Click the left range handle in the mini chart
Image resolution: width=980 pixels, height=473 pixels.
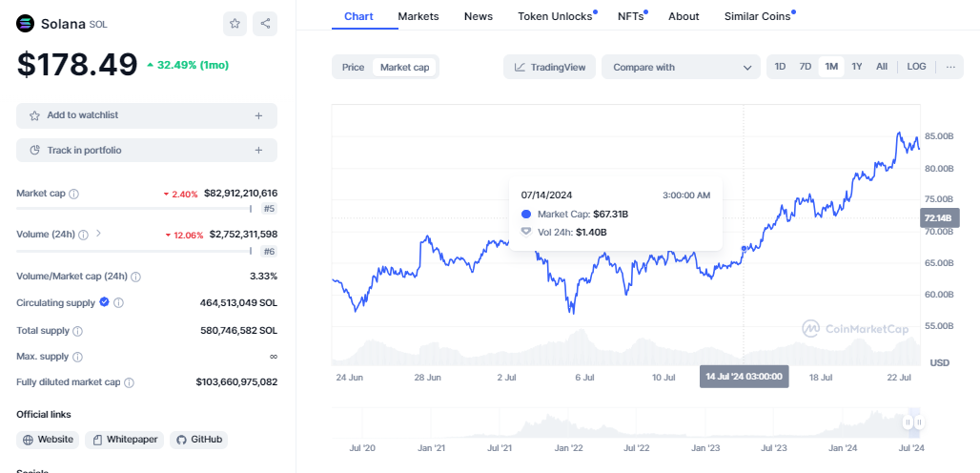909,422
